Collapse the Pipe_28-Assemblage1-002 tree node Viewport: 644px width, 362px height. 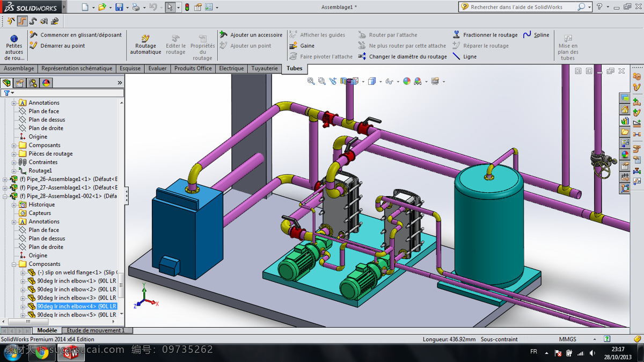[x=5, y=196]
